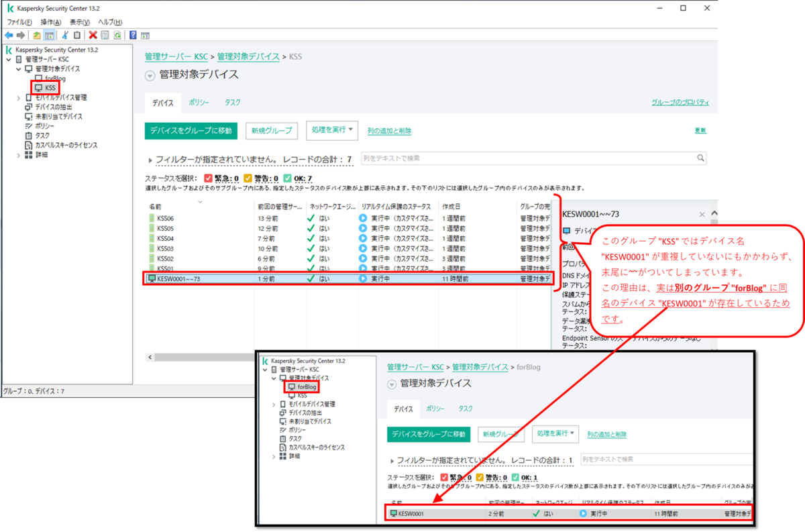Close the KESW0001~~73 details panel
Screen dimensions: 805x532
tap(702, 215)
